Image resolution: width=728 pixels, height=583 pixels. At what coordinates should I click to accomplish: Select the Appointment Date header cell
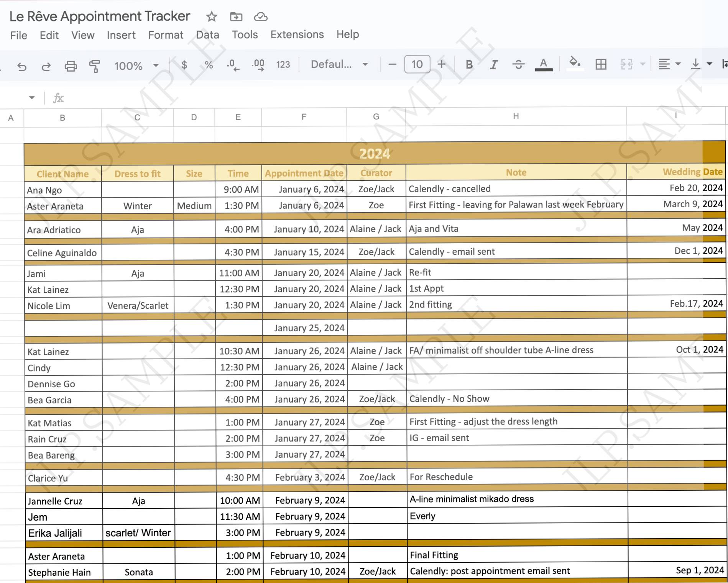point(304,173)
